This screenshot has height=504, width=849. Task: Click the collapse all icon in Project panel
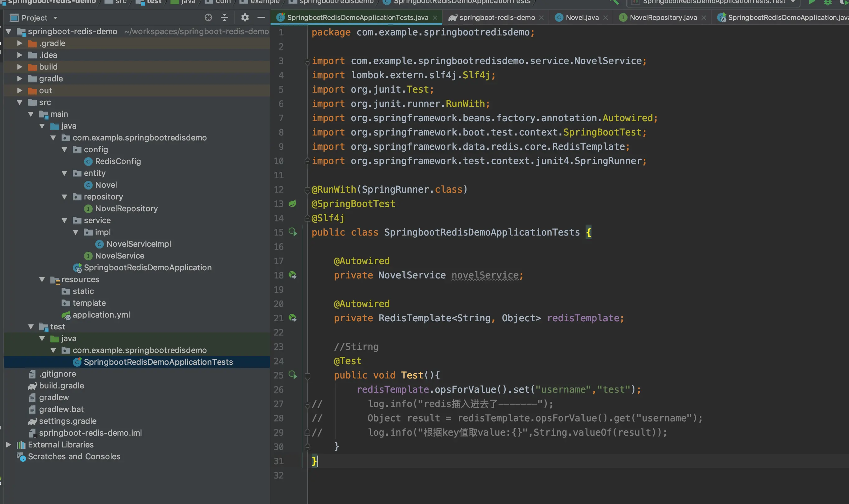pyautogui.click(x=225, y=17)
